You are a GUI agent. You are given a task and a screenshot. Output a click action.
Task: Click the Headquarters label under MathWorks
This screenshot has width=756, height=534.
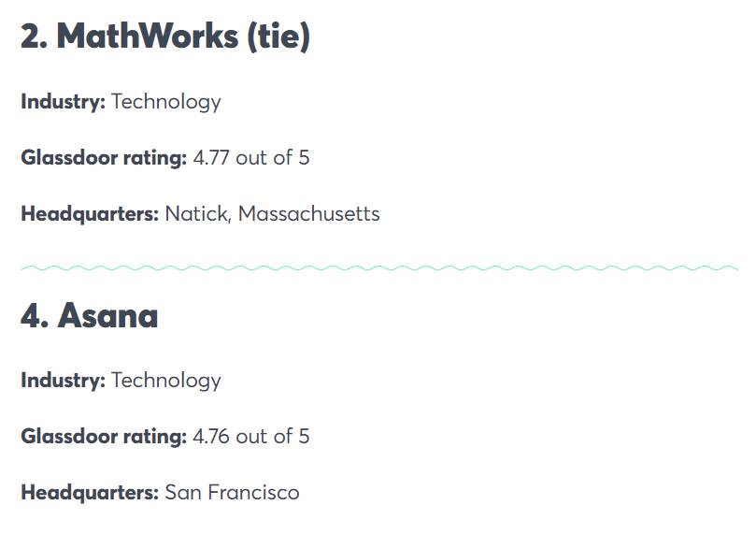[x=90, y=214]
